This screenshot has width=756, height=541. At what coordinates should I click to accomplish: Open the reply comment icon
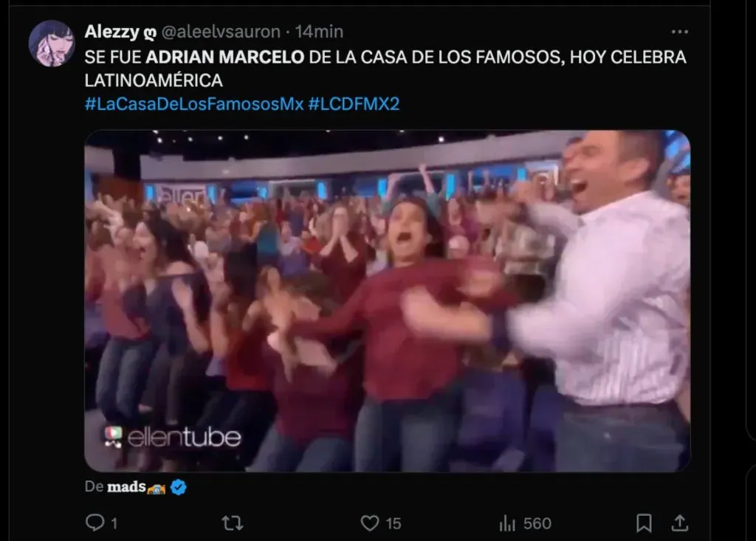(95, 523)
